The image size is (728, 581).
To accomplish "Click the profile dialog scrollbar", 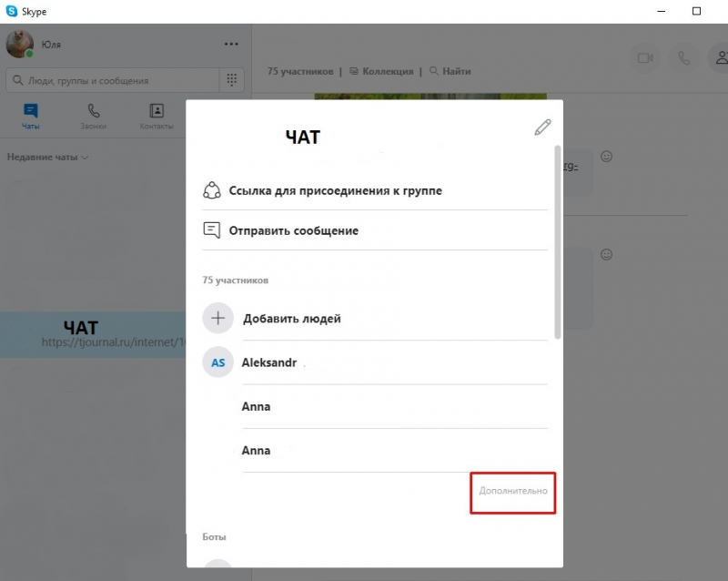I will coord(558,242).
